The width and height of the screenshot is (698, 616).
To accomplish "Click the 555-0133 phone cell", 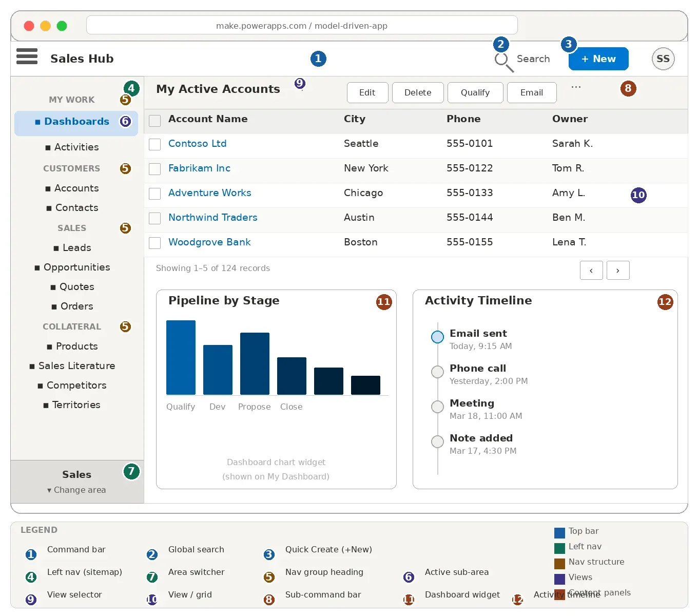I will click(470, 193).
